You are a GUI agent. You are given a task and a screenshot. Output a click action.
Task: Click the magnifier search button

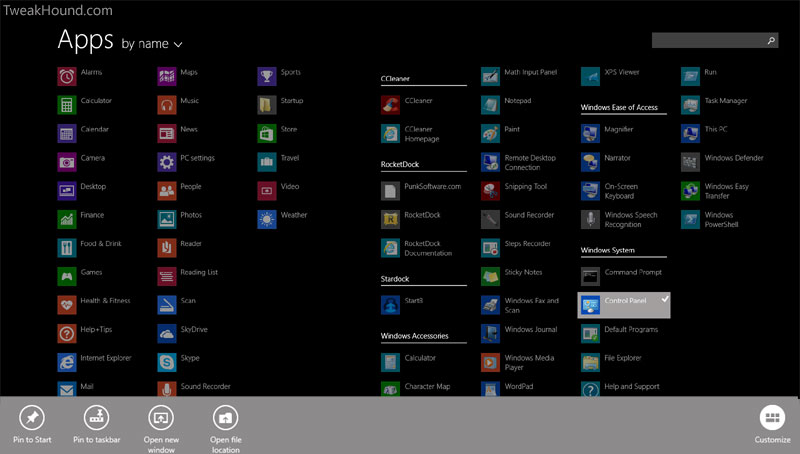[x=771, y=40]
